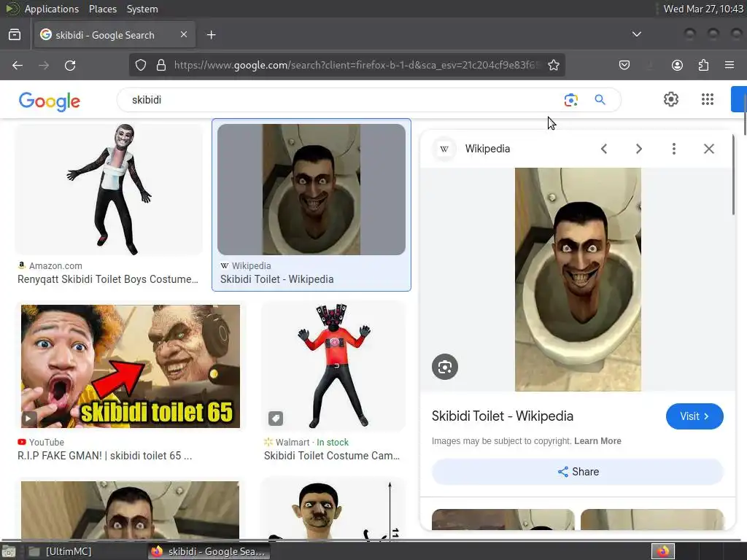
Task: Expand the list all tabs chevron
Action: click(636, 34)
